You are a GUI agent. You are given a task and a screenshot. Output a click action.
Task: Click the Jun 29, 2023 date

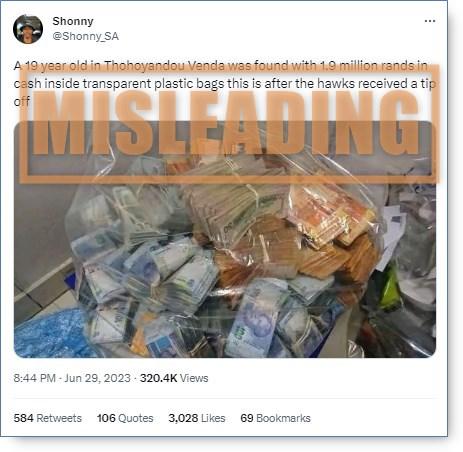coord(97,378)
